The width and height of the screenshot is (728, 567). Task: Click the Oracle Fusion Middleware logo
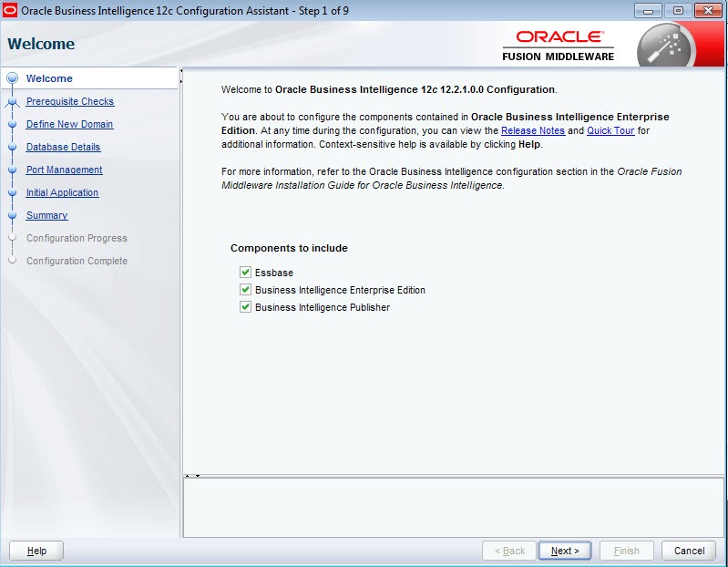558,46
